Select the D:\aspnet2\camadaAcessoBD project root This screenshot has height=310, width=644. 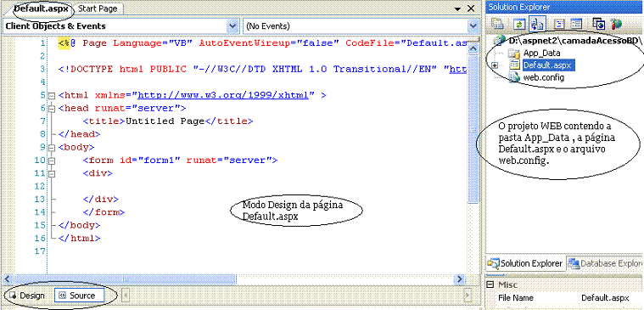pos(575,41)
